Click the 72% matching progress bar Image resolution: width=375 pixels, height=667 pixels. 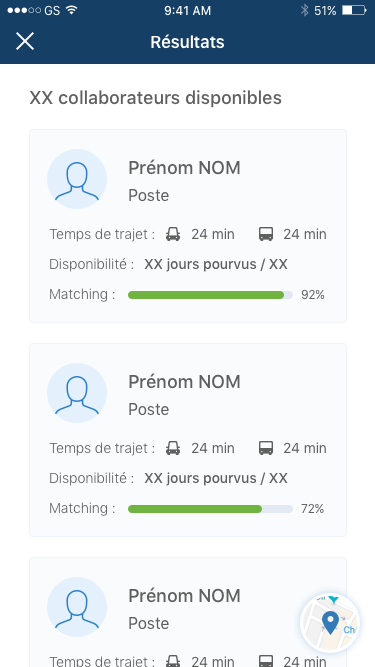[210, 509]
